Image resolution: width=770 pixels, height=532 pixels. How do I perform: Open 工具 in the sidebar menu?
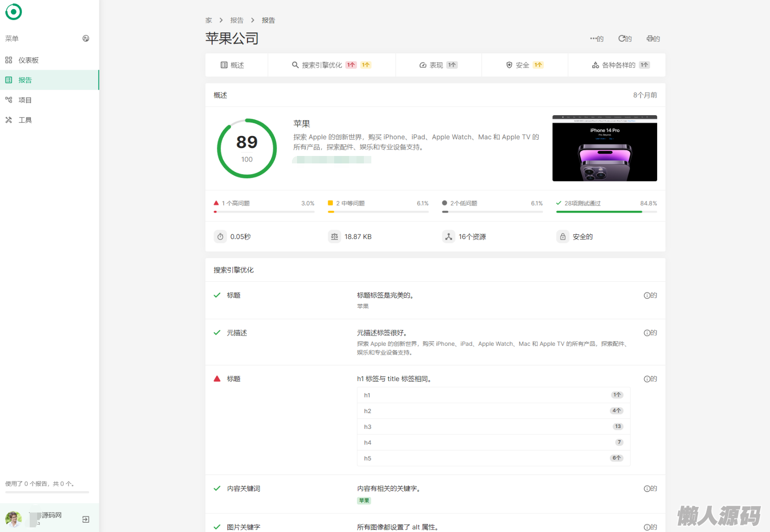coord(25,120)
